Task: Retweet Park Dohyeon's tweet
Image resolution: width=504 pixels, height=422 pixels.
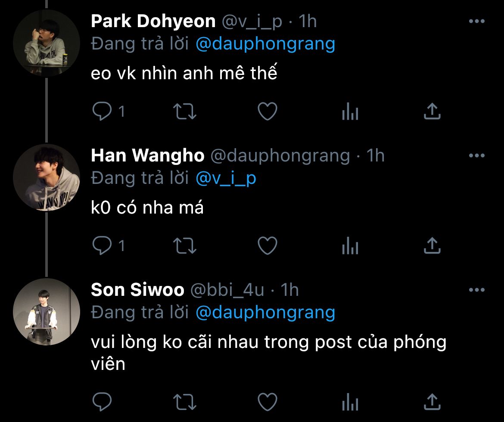Action: point(184,111)
